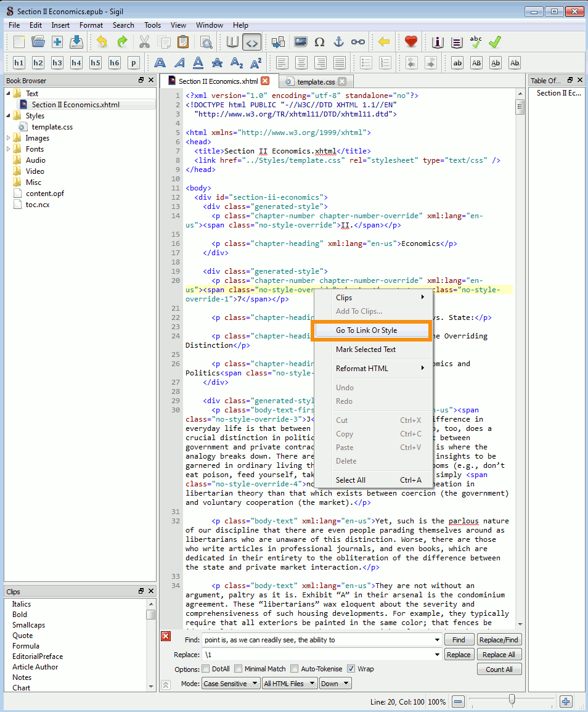Run validation with green checkmark icon
The image size is (588, 712).
[494, 42]
